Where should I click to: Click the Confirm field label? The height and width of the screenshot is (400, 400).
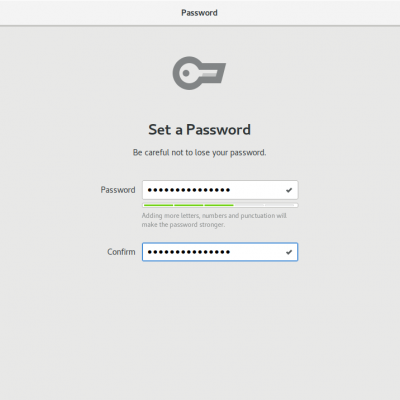tap(121, 252)
